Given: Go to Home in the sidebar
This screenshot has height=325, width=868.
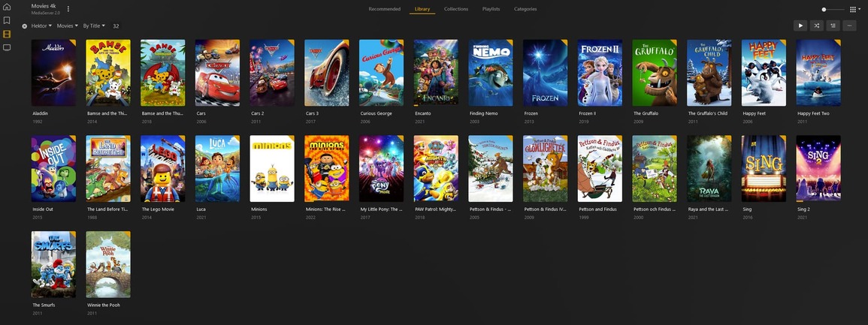Looking at the screenshot, I should click(7, 8).
